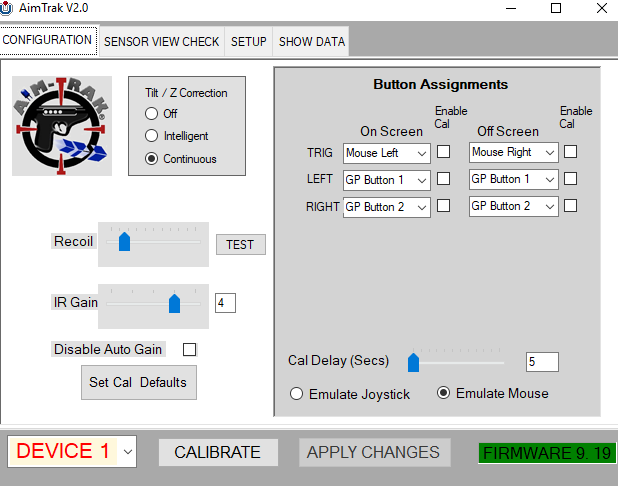Click APPLY CHANGES button

(374, 452)
